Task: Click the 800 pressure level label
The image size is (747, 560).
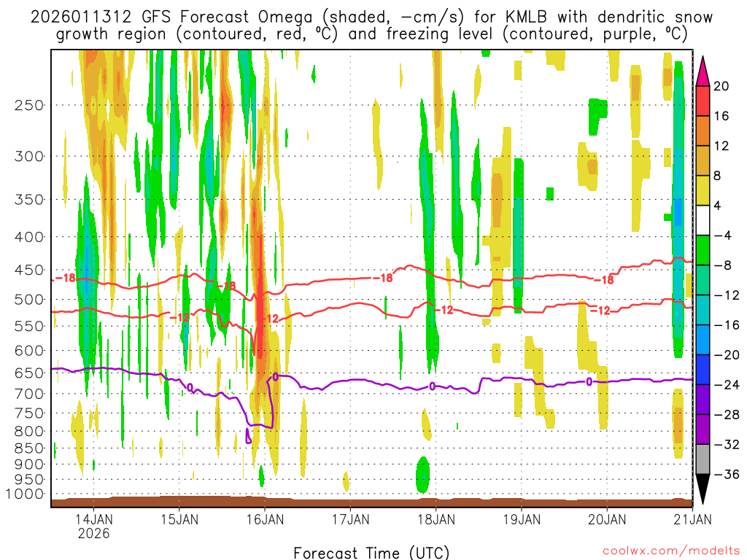Action: click(29, 431)
